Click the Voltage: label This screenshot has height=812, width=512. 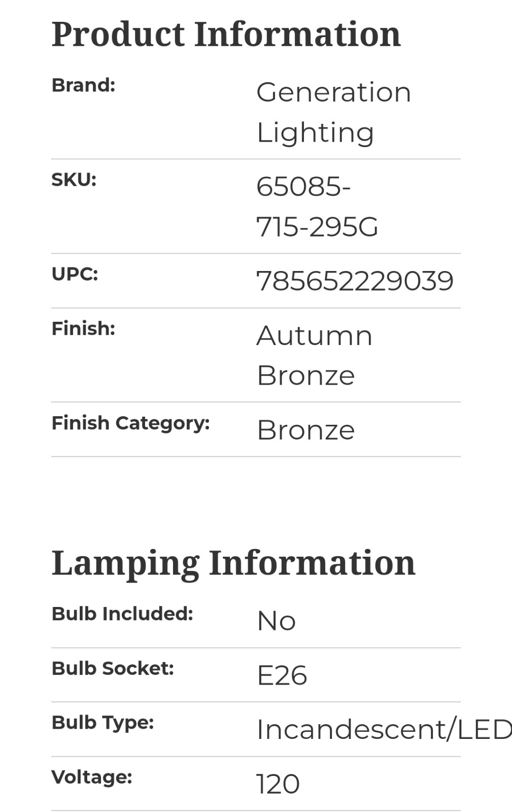tap(92, 777)
